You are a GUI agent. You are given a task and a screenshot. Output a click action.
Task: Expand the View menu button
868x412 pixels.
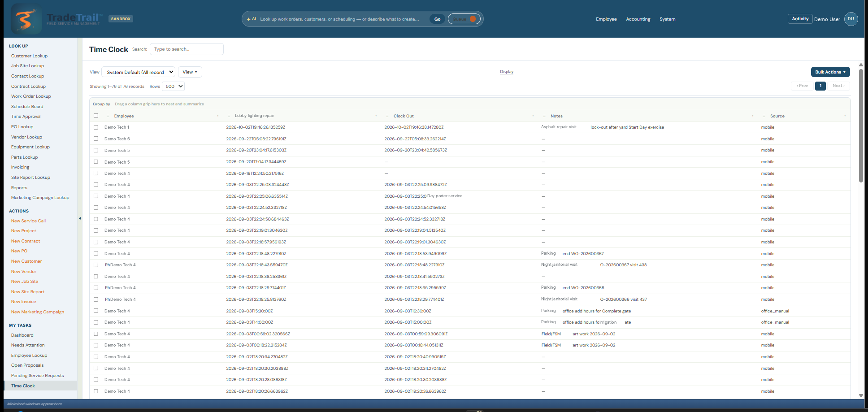(190, 72)
